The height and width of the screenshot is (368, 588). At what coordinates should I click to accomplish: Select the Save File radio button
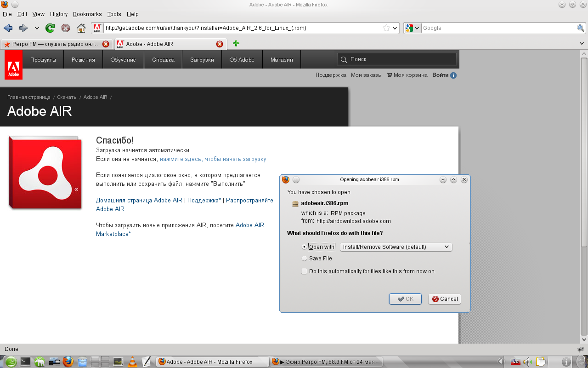[305, 259]
